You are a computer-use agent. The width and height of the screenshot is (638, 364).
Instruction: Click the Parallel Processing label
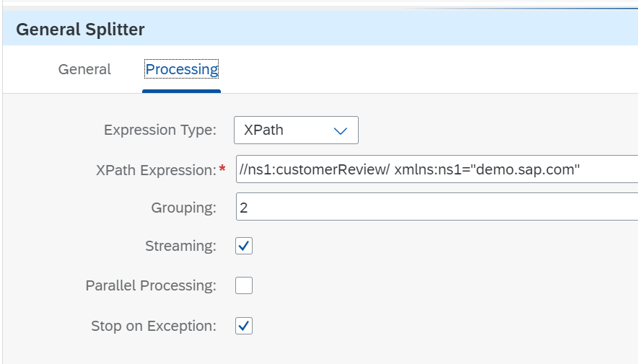click(151, 285)
